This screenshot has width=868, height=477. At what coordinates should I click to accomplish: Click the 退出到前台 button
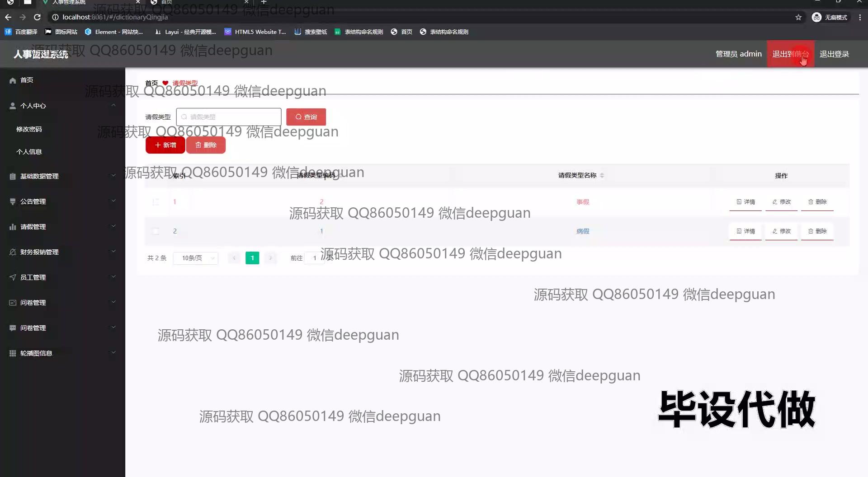point(790,54)
